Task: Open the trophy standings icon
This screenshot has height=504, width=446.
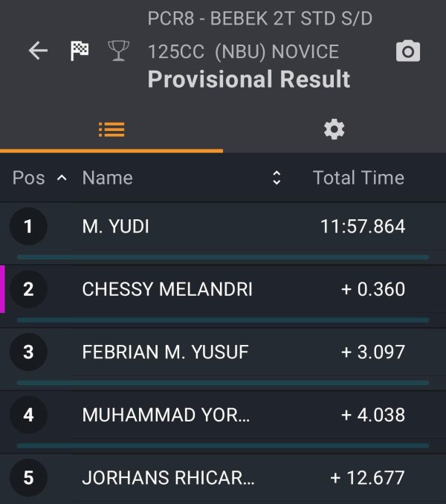Action: point(119,51)
